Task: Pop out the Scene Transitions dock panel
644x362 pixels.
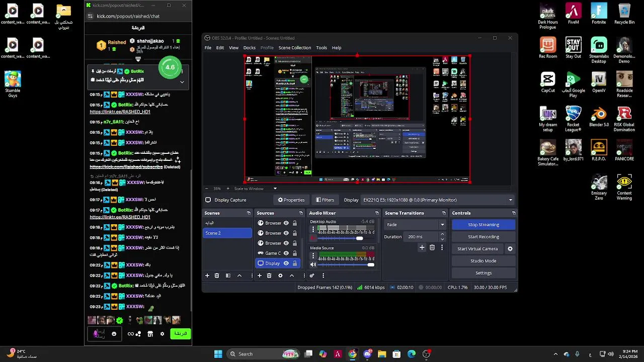Action: coord(444,213)
